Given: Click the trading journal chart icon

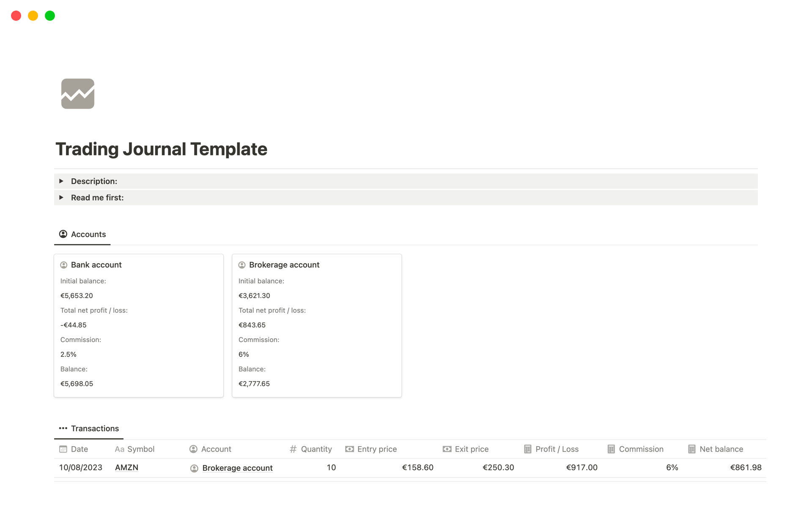Looking at the screenshot, I should pyautogui.click(x=78, y=94).
